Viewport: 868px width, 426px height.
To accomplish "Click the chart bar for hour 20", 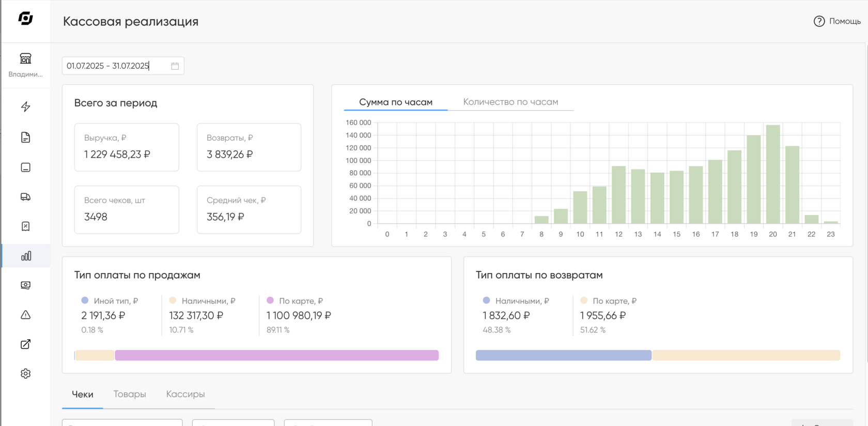I will point(773,174).
